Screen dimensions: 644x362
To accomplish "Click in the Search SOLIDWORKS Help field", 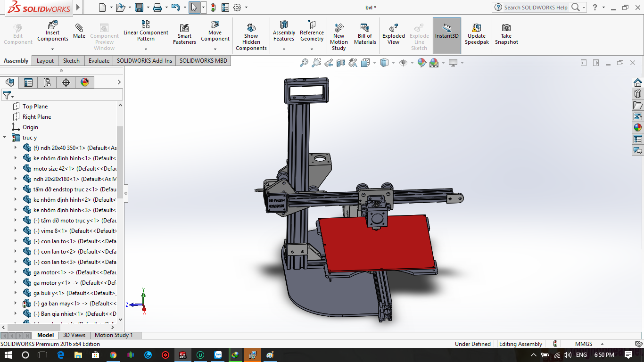I will pyautogui.click(x=536, y=8).
